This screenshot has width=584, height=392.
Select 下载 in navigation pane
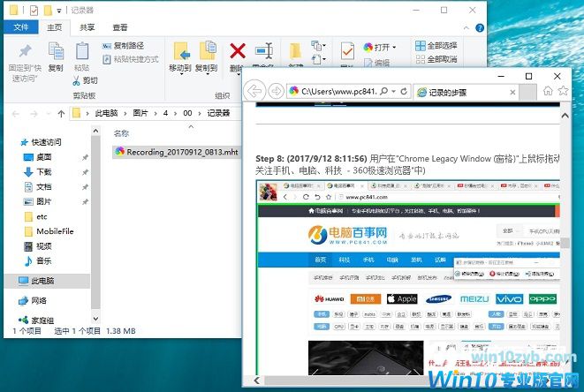38,172
